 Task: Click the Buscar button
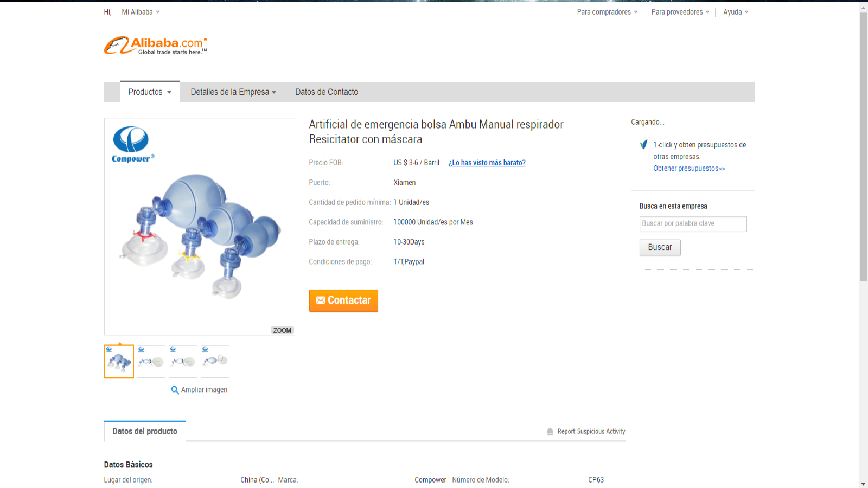(x=660, y=247)
